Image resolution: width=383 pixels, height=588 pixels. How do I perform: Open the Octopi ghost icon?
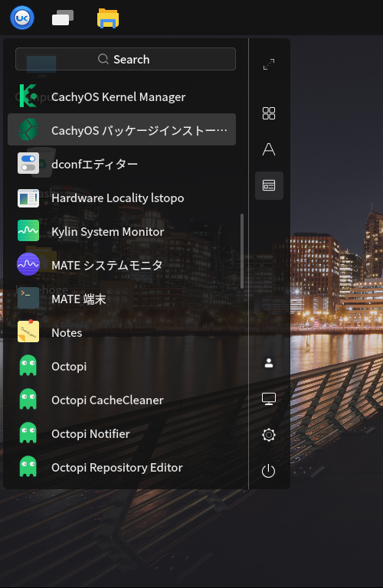(x=28, y=365)
